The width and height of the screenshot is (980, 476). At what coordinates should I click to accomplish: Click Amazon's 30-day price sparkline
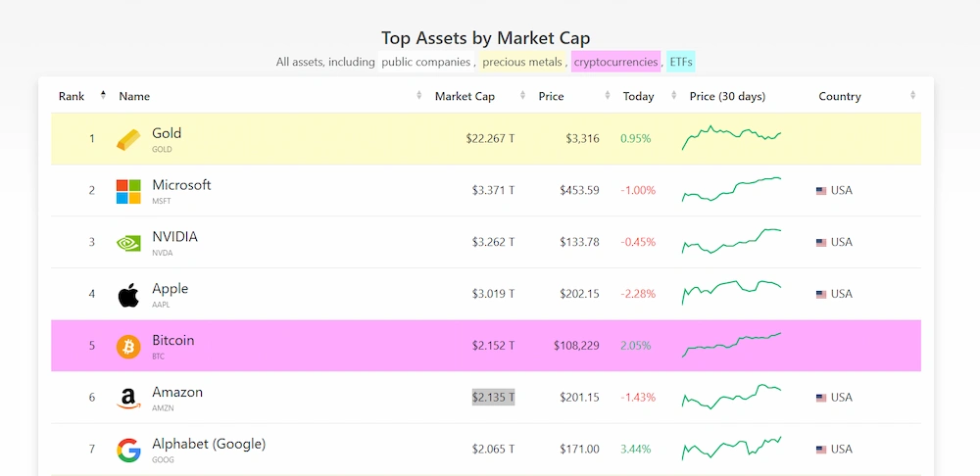pos(731,397)
